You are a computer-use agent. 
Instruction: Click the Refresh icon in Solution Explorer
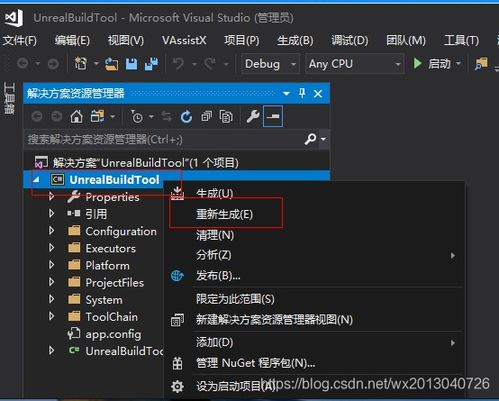[186, 117]
